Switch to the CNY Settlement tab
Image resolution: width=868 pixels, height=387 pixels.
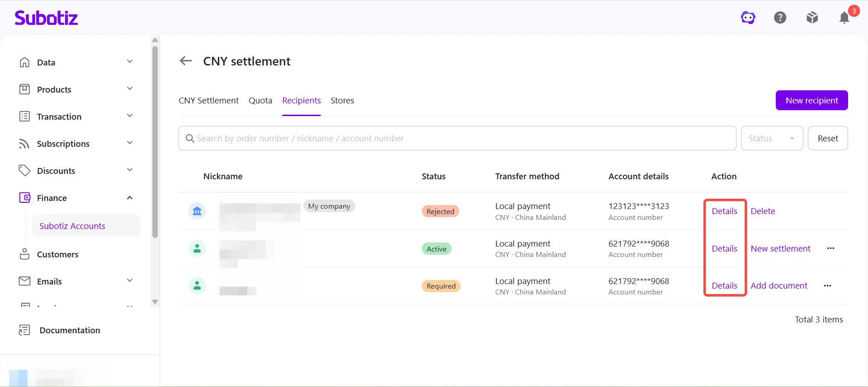coord(208,100)
